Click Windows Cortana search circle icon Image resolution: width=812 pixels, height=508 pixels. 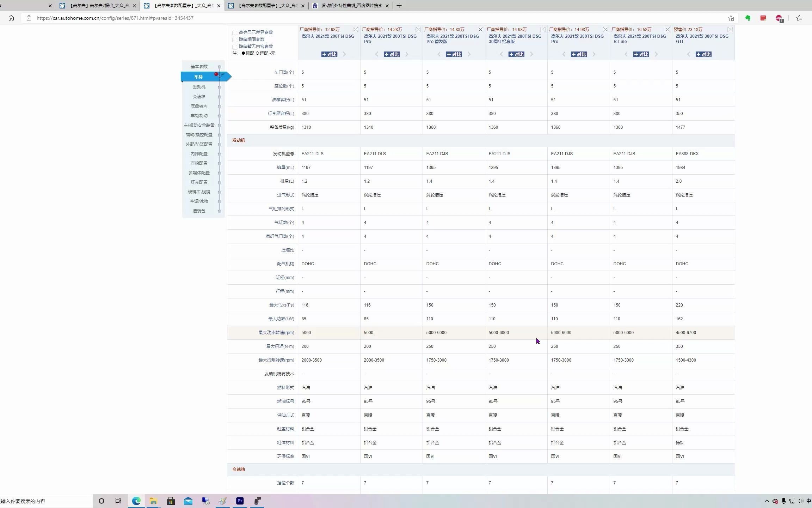[101, 501]
